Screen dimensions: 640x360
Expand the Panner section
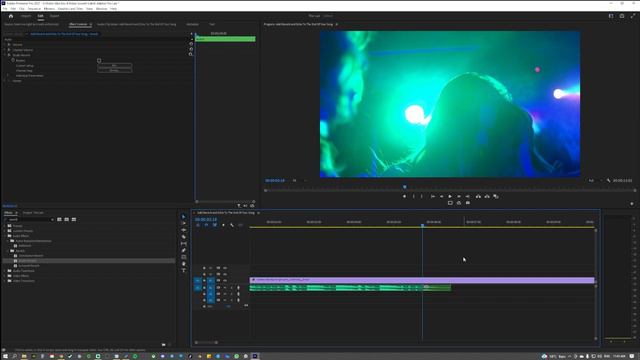[x=4, y=81]
